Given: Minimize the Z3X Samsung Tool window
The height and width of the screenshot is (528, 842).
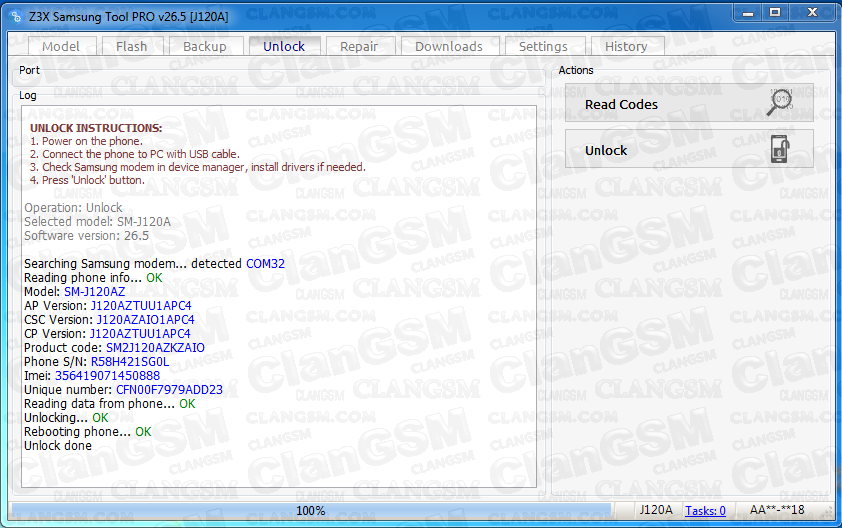Looking at the screenshot, I should pyautogui.click(x=748, y=13).
